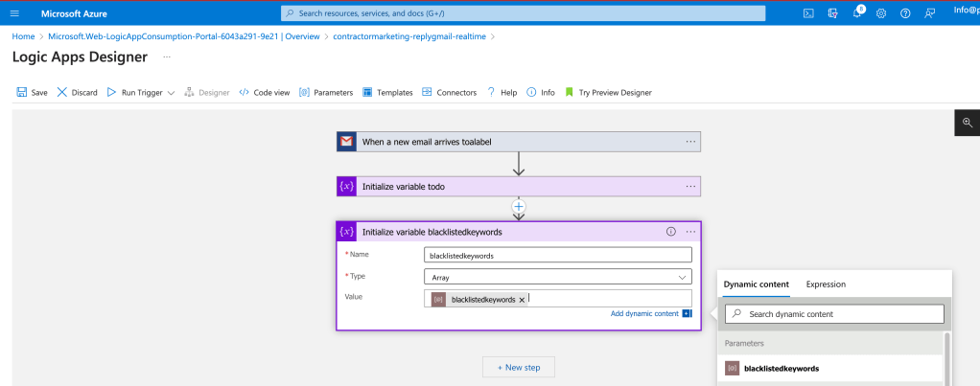Click the zoom magnifier on the canvas
The height and width of the screenshot is (386, 980).
(967, 123)
